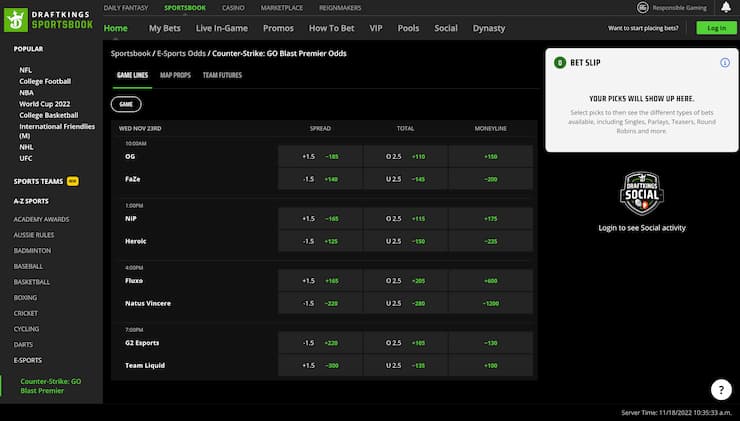Select Natus Vincere spread -1.5 odds
This screenshot has height=421, width=740.
pos(320,303)
